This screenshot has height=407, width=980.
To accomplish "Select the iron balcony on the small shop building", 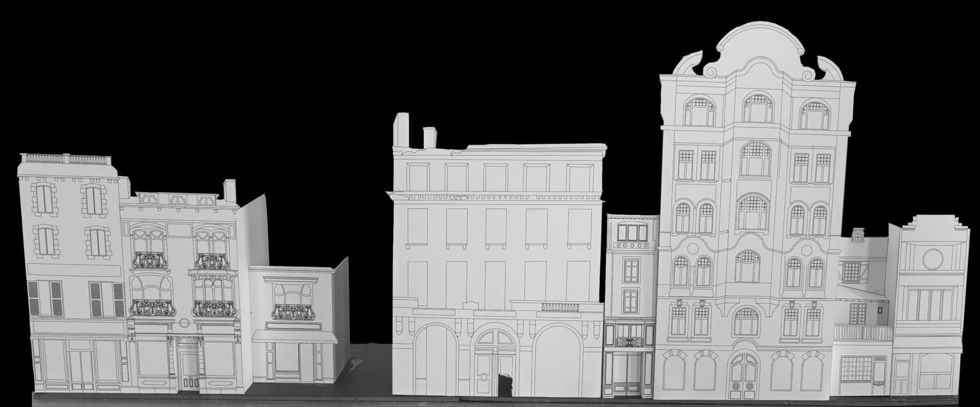I will [x=293, y=312].
